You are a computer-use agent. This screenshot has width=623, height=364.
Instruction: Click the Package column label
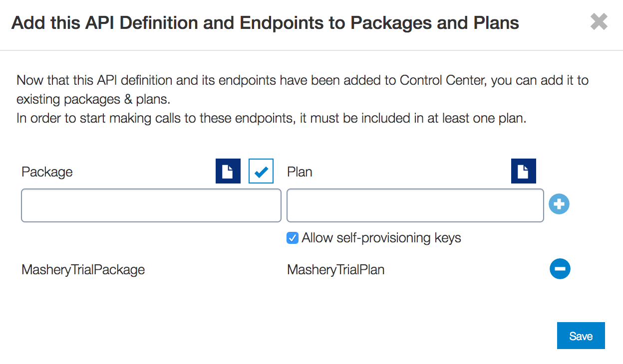[x=47, y=172]
